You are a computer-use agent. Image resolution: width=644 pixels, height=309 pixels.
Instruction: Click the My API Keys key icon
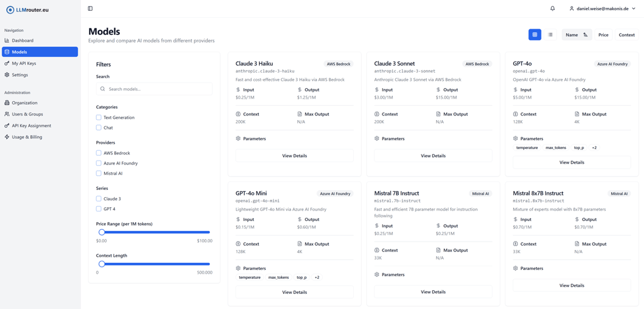pyautogui.click(x=7, y=63)
